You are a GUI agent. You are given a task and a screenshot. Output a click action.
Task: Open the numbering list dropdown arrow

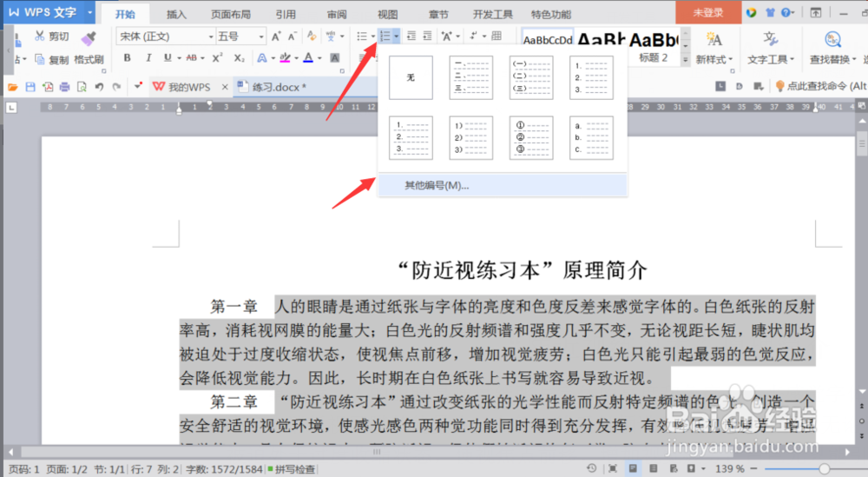point(397,36)
